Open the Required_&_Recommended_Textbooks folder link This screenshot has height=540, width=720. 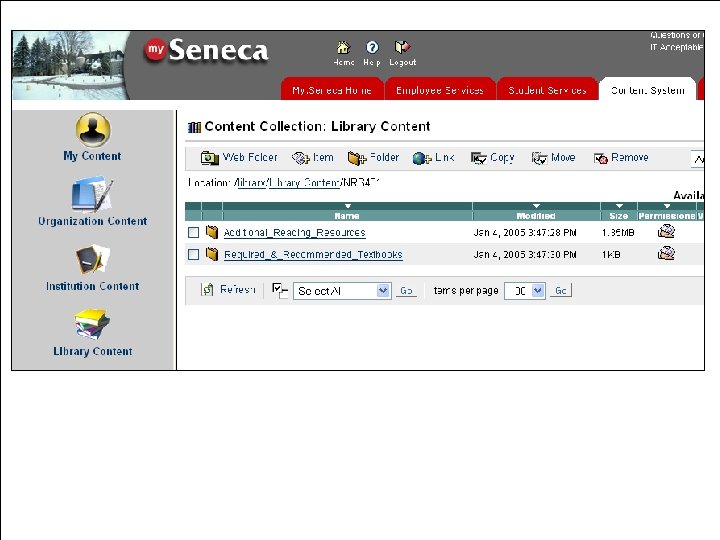[x=313, y=255]
